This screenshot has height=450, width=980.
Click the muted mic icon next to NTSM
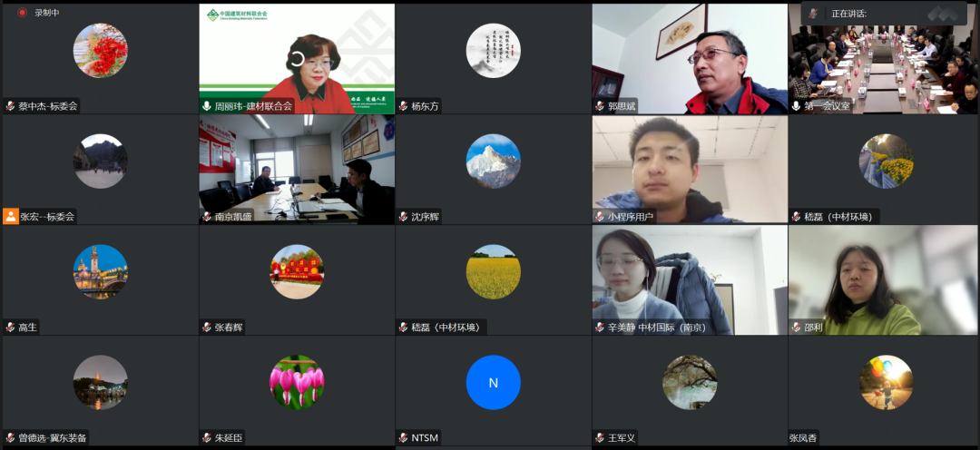pyautogui.click(x=403, y=438)
